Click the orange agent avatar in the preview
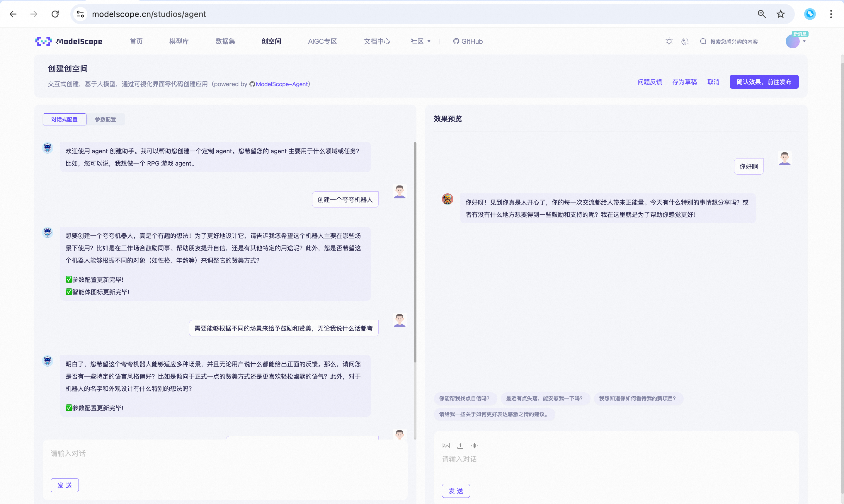 [448, 199]
